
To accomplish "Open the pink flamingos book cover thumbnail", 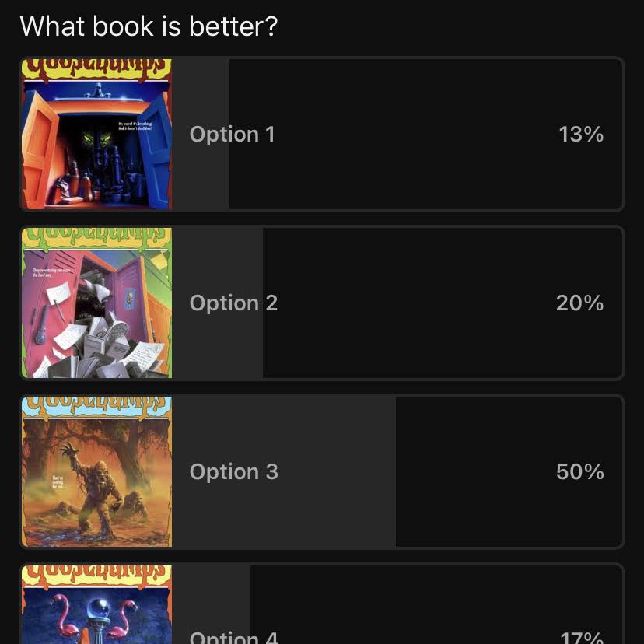I will tap(96, 604).
